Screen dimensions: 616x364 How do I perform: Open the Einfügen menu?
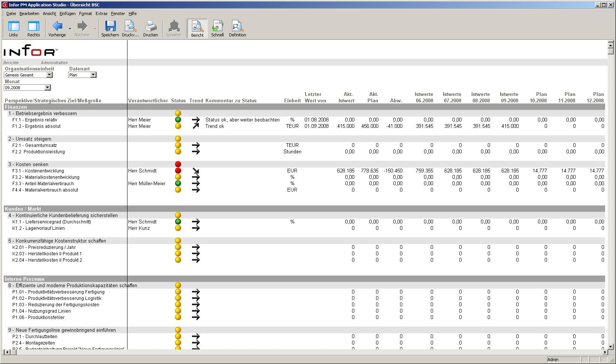tap(67, 13)
